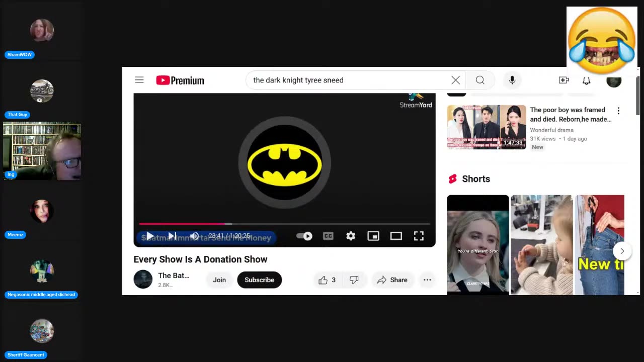644x362 pixels.
Task: Open The Bat... channel name link
Action: pyautogui.click(x=174, y=276)
